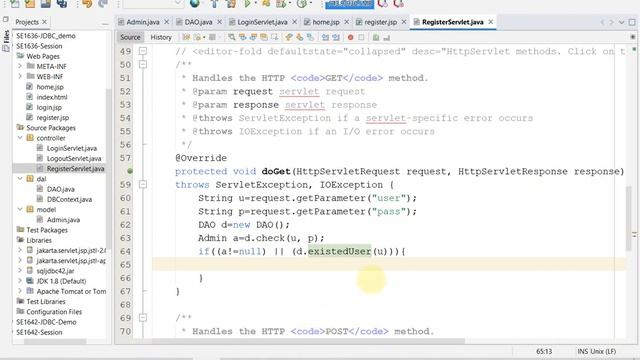Screen dimensions: 640x360
Task: Click the Stop Macro Recording icon
Action: click(x=361, y=37)
